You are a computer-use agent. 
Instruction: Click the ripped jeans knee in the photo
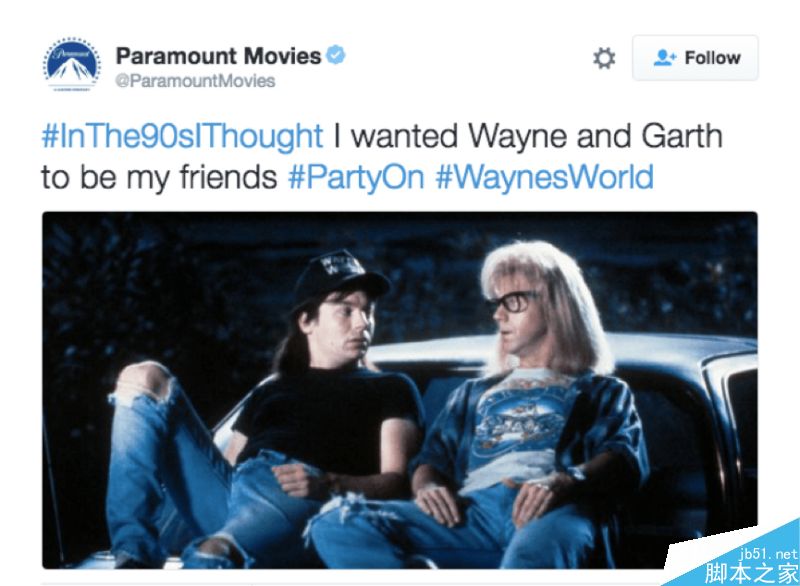[x=143, y=381]
